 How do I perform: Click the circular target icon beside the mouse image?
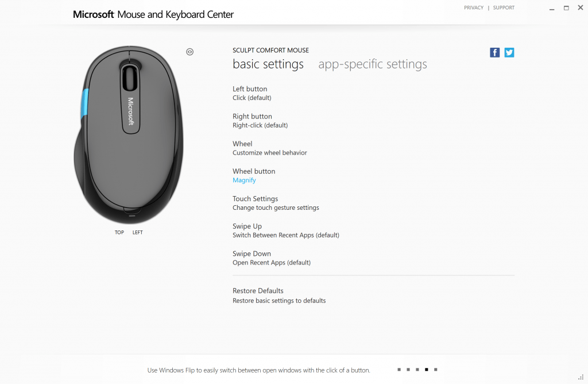click(x=190, y=52)
